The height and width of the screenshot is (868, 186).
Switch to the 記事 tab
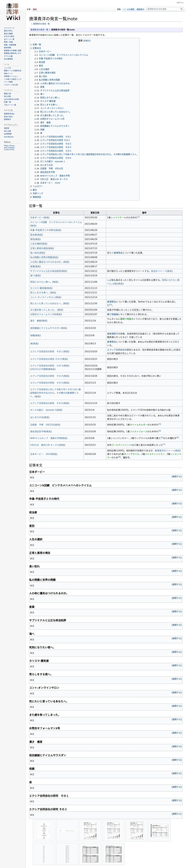pos(29,9)
